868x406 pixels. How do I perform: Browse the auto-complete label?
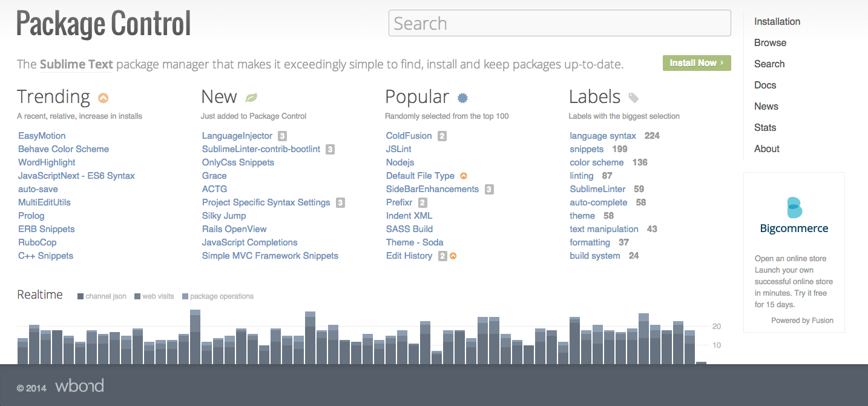coord(599,202)
